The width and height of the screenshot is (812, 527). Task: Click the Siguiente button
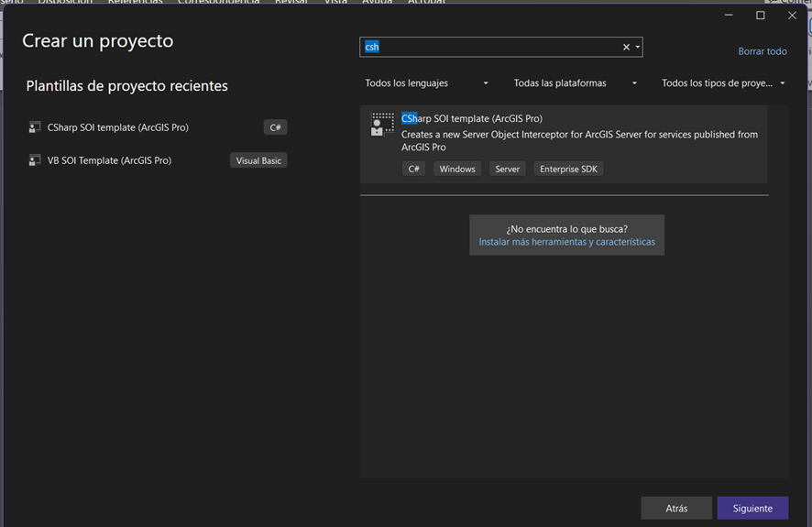[x=752, y=508]
